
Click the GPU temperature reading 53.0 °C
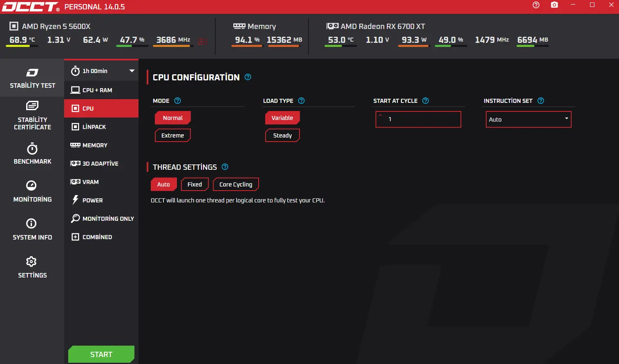tap(341, 40)
